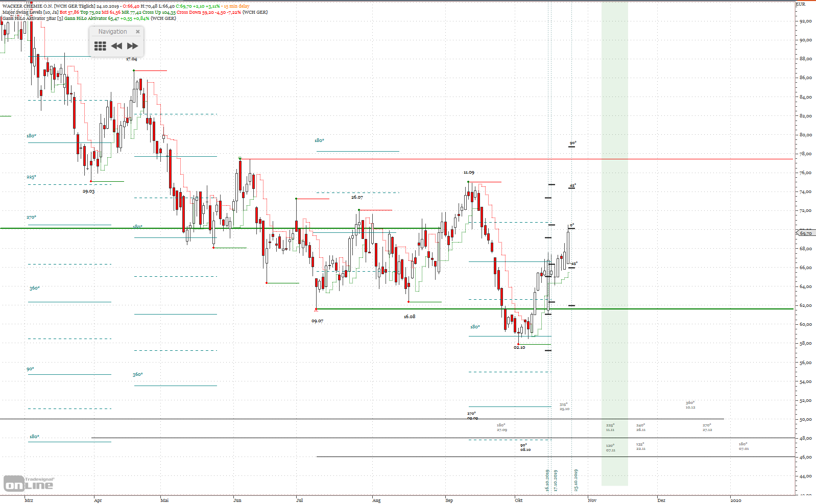Viewport: 816px width, 504px height.
Task: Click the Jul month on time axis
Action: pos(300,500)
